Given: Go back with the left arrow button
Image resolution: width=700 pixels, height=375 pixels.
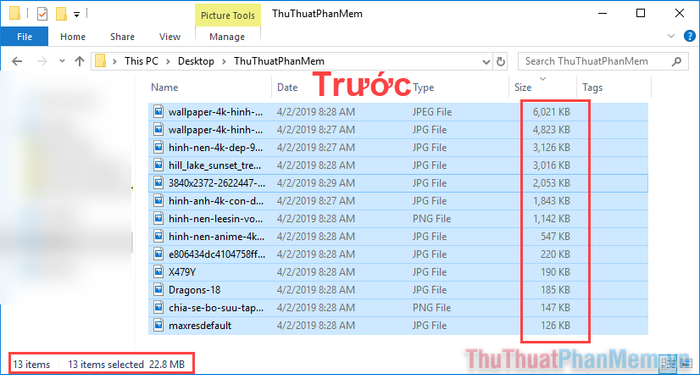Looking at the screenshot, I should tap(17, 61).
